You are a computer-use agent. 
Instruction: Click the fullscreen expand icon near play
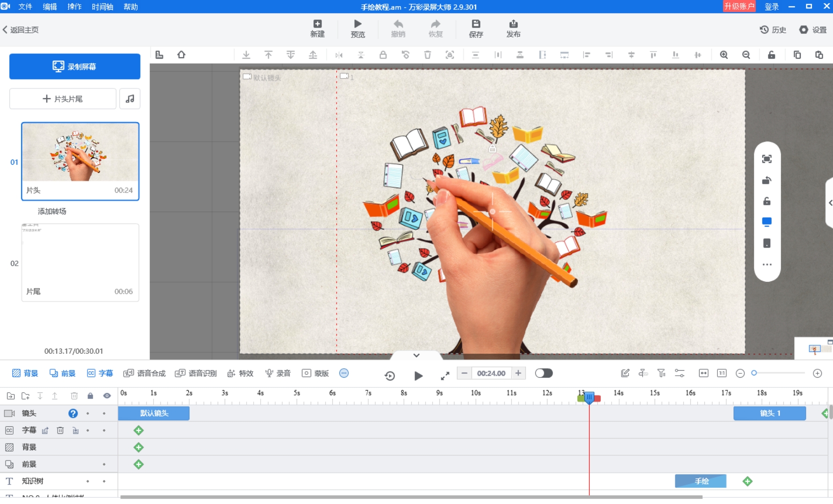(x=445, y=375)
